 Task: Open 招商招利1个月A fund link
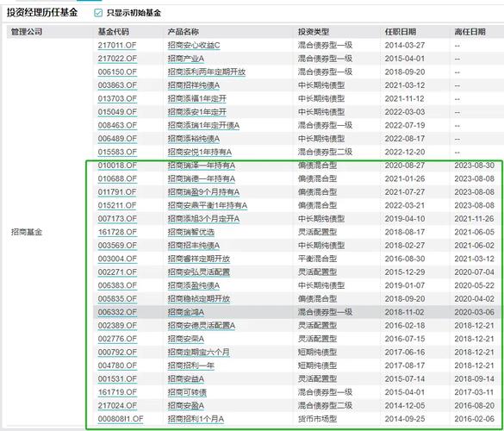pos(196,419)
